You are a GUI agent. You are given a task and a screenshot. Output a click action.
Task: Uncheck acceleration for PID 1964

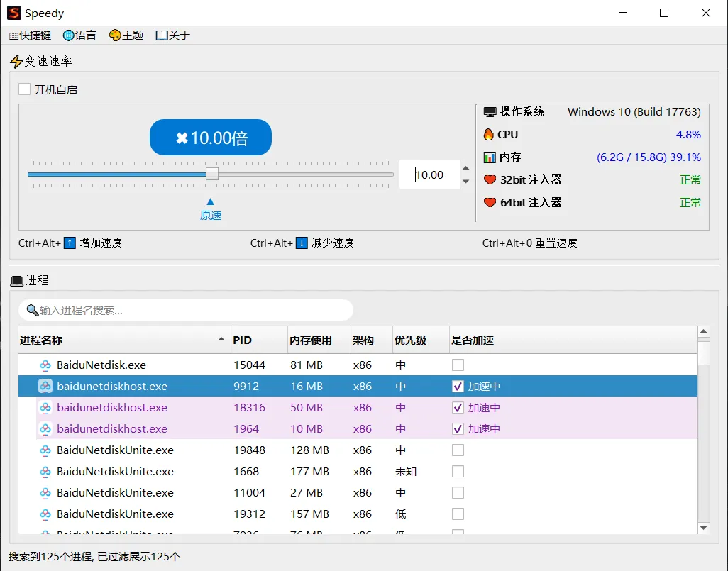coord(458,429)
